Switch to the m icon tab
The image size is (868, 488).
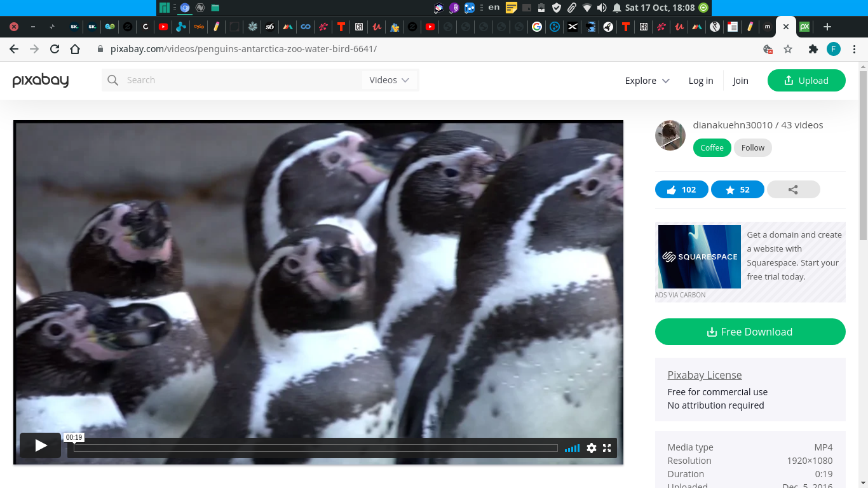pos(768,27)
